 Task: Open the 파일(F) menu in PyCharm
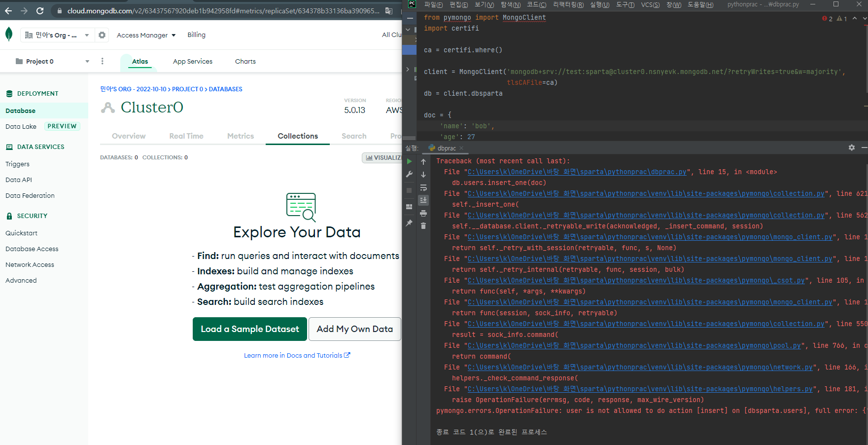click(433, 4)
